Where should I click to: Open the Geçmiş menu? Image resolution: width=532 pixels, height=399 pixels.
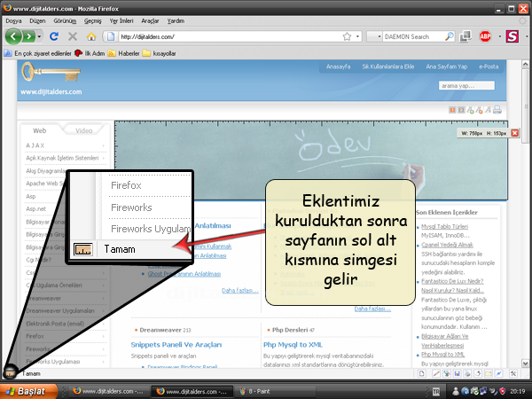coord(90,20)
